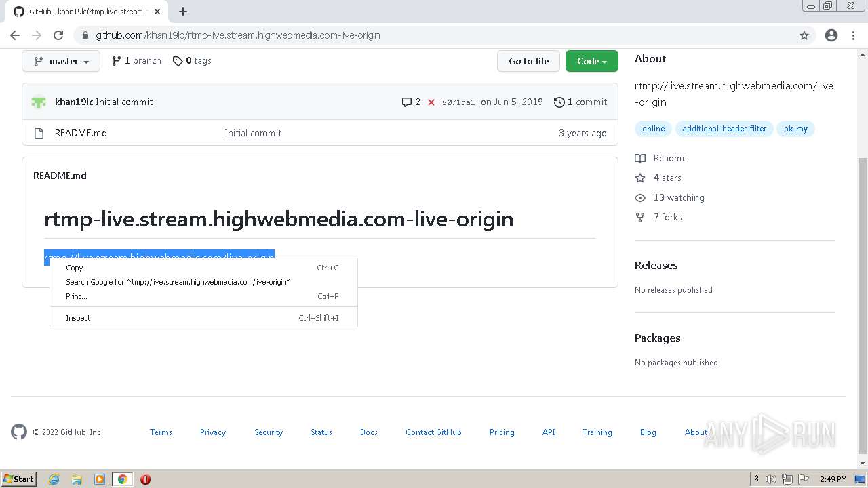
Task: Open the Readme link in About
Action: tap(661, 158)
